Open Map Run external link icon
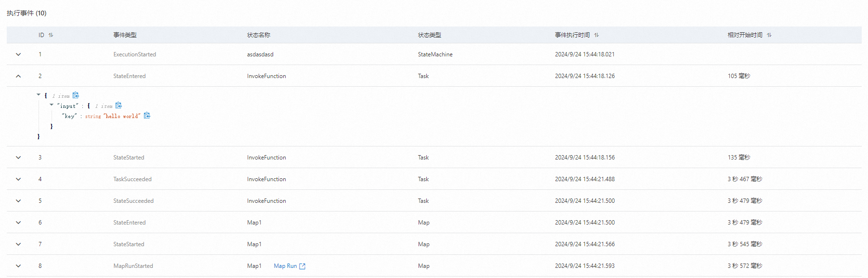 coord(302,266)
